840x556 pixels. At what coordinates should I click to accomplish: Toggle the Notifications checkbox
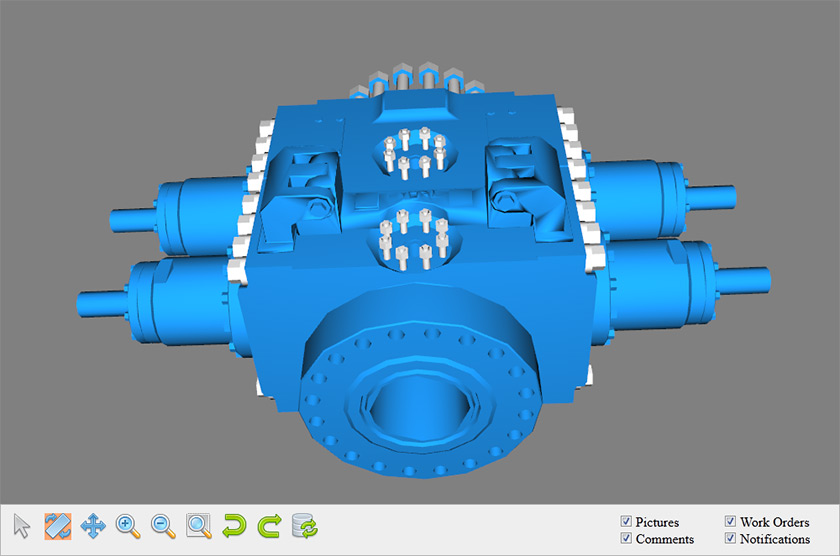[x=730, y=538]
